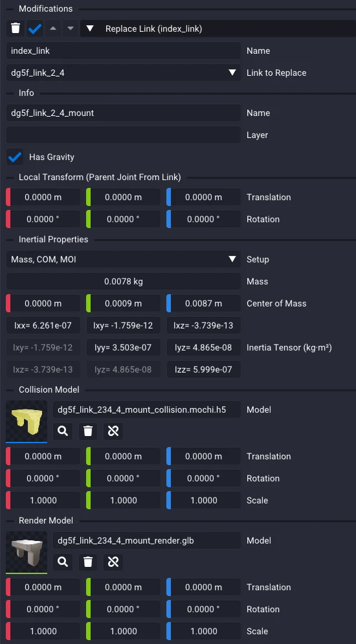Select Center of Mass X field
The image size is (356, 644).
(x=43, y=303)
